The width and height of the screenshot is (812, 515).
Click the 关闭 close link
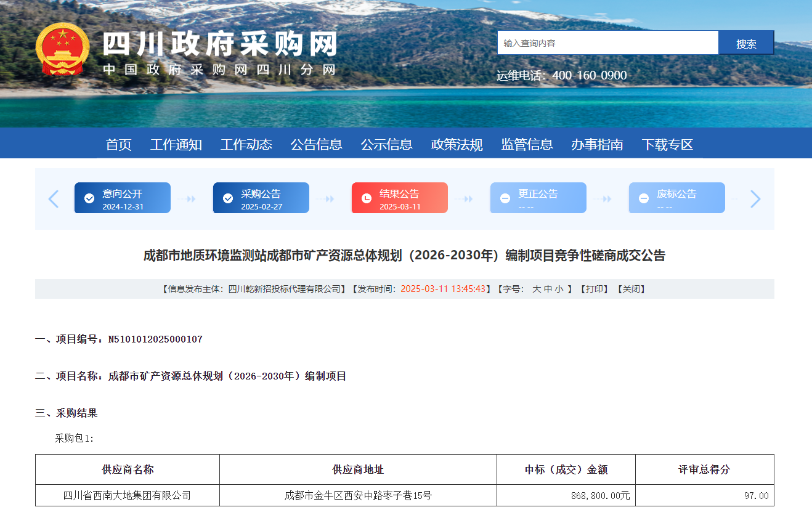coord(631,289)
